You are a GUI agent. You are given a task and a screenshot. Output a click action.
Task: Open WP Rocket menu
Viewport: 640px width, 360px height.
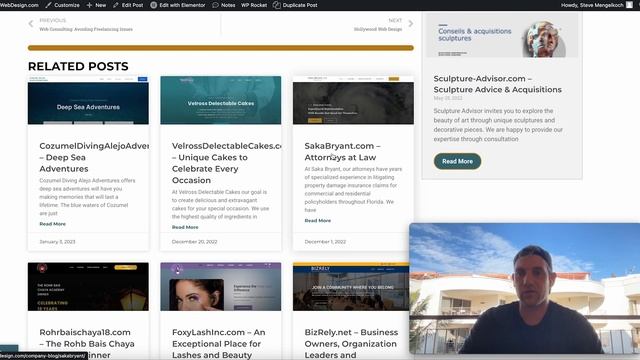[x=254, y=5]
